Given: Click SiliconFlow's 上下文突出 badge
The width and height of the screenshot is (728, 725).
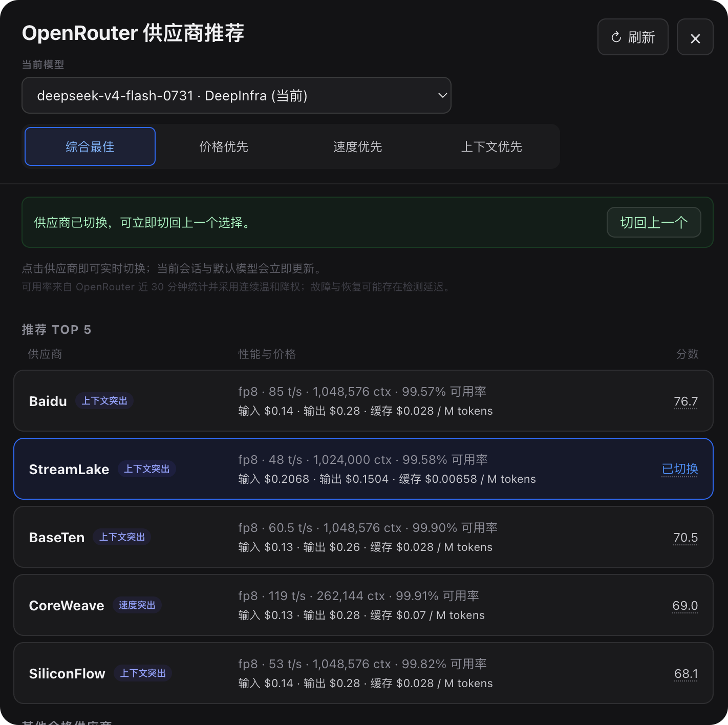Looking at the screenshot, I should point(143,673).
